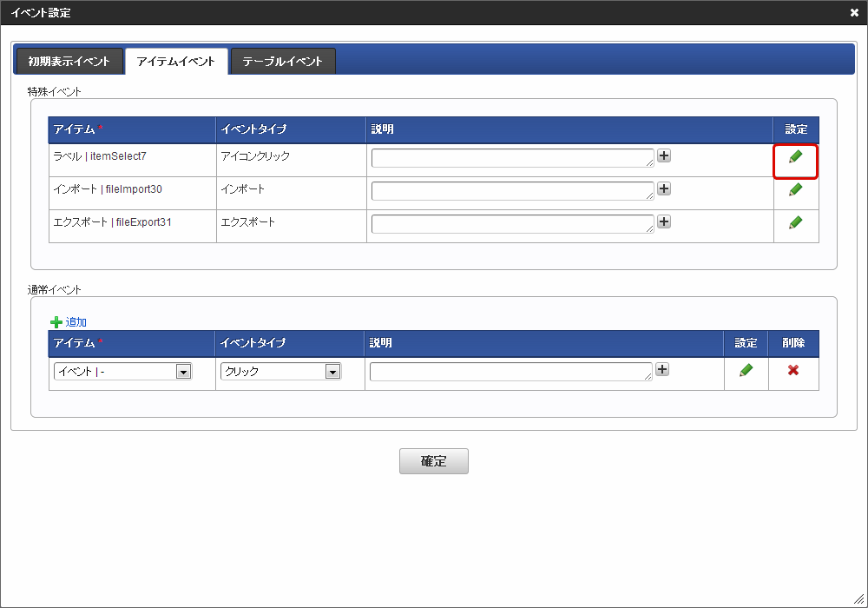Expand the description field for インポート event

664,188
